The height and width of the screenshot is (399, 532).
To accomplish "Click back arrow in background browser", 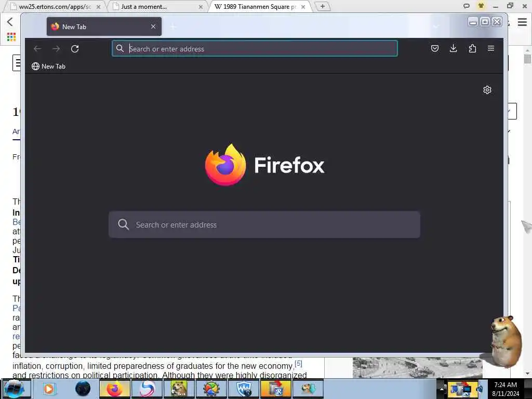I will tap(10, 22).
